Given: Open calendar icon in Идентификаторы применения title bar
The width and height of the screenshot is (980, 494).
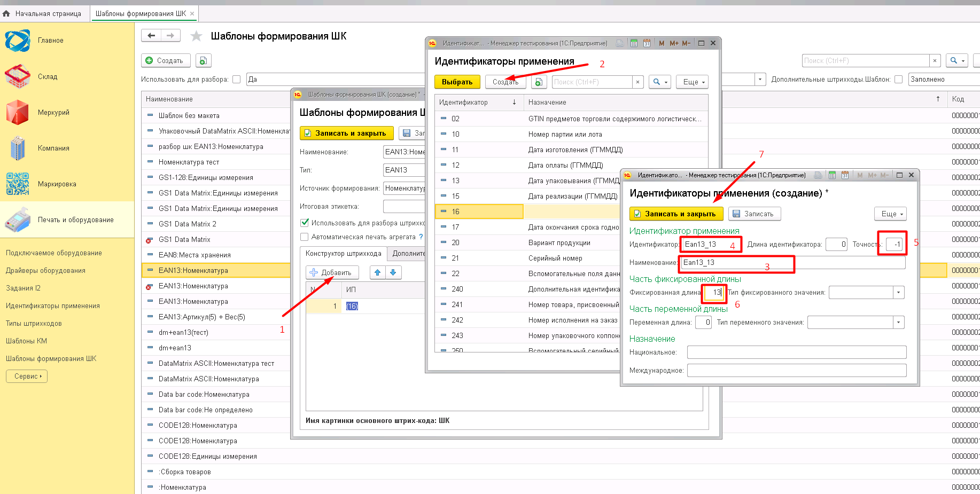Looking at the screenshot, I should pos(647,43).
